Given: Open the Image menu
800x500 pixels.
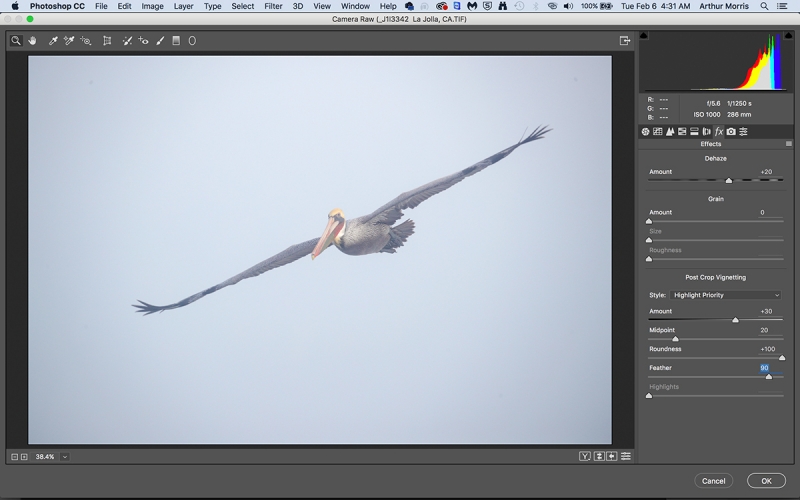Looking at the screenshot, I should pyautogui.click(x=152, y=6).
